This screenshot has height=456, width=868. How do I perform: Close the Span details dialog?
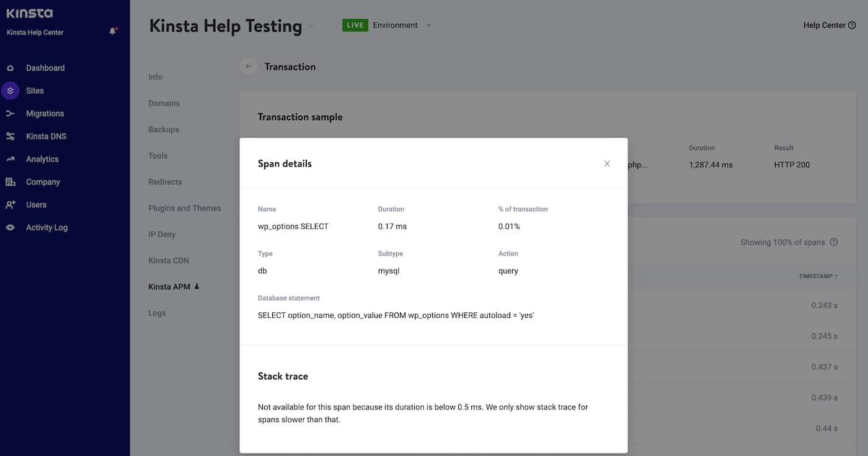[x=607, y=164]
